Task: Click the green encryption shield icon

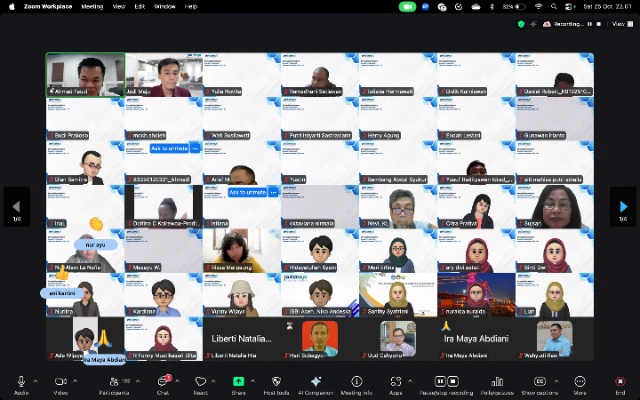Action: [521, 24]
